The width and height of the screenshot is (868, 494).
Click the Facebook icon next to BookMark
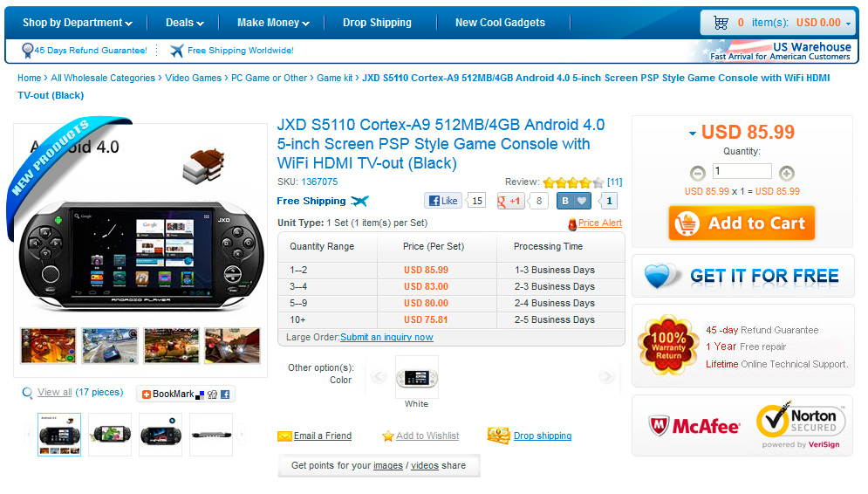click(x=225, y=395)
